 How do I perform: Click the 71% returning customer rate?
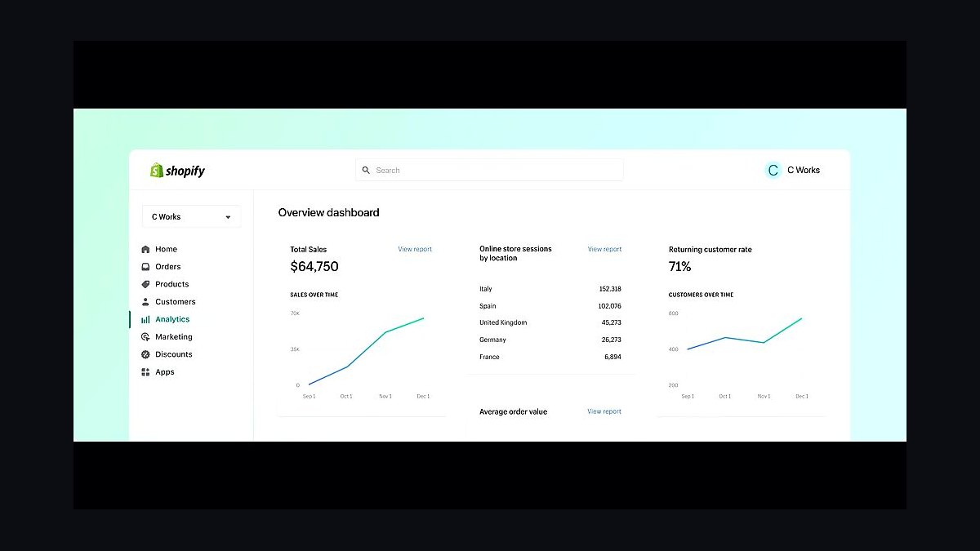point(680,267)
